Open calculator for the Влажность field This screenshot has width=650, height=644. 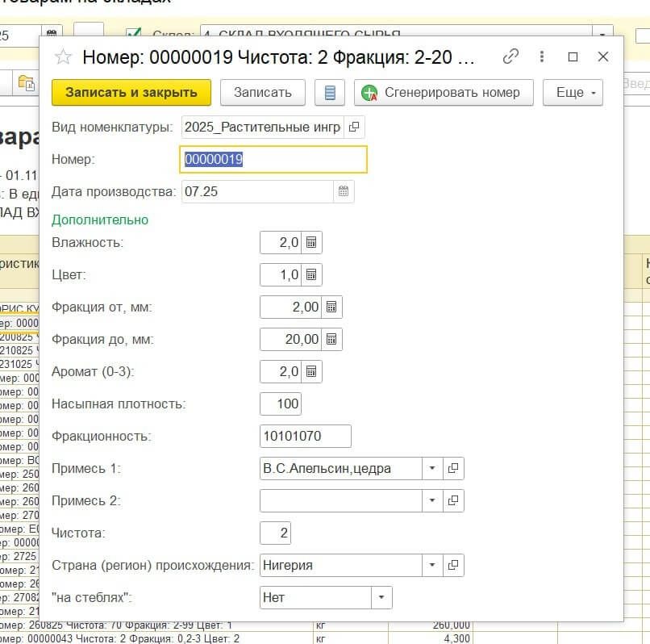[x=312, y=242]
